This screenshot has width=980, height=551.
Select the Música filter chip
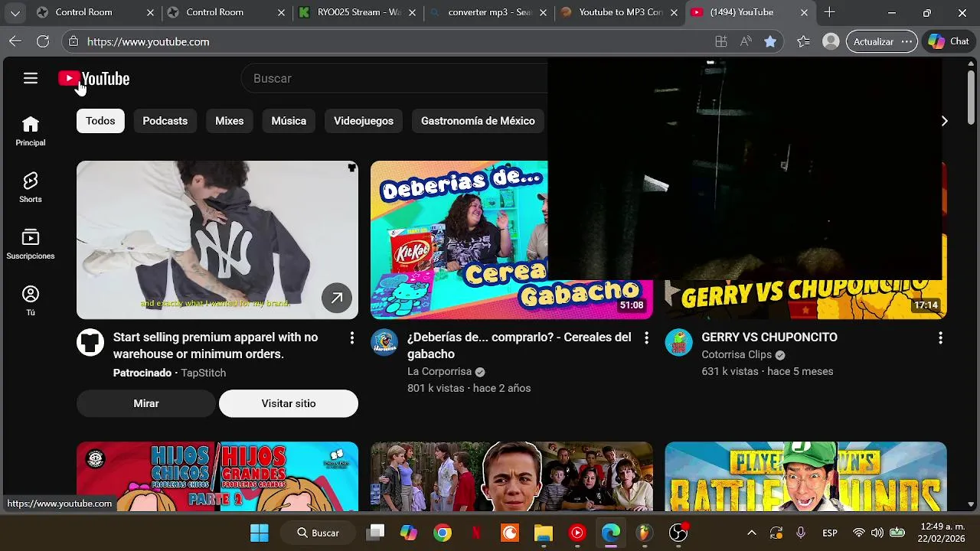coord(289,121)
